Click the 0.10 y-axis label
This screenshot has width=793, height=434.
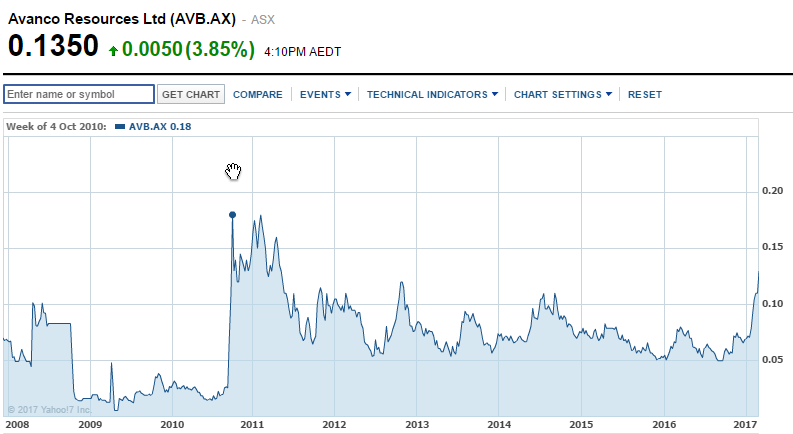(773, 303)
